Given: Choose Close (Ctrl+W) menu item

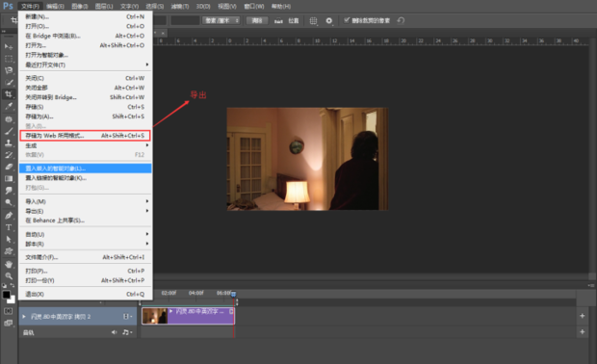Looking at the screenshot, I should [x=86, y=78].
